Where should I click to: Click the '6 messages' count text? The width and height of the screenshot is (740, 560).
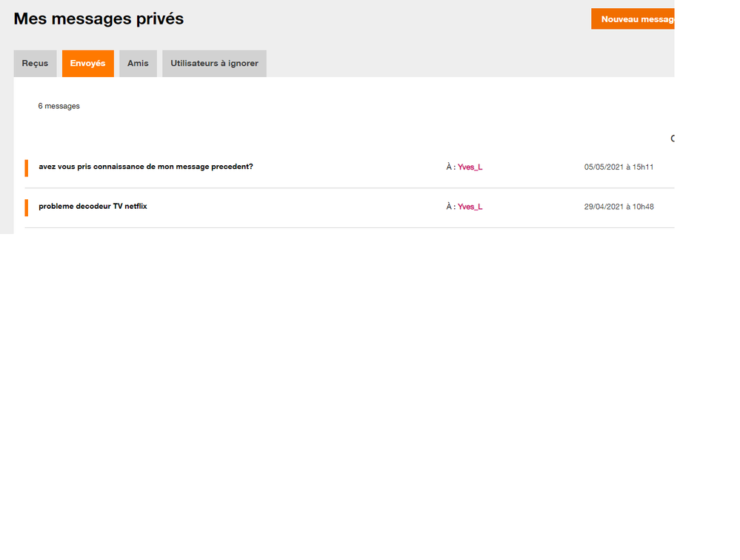click(x=59, y=107)
